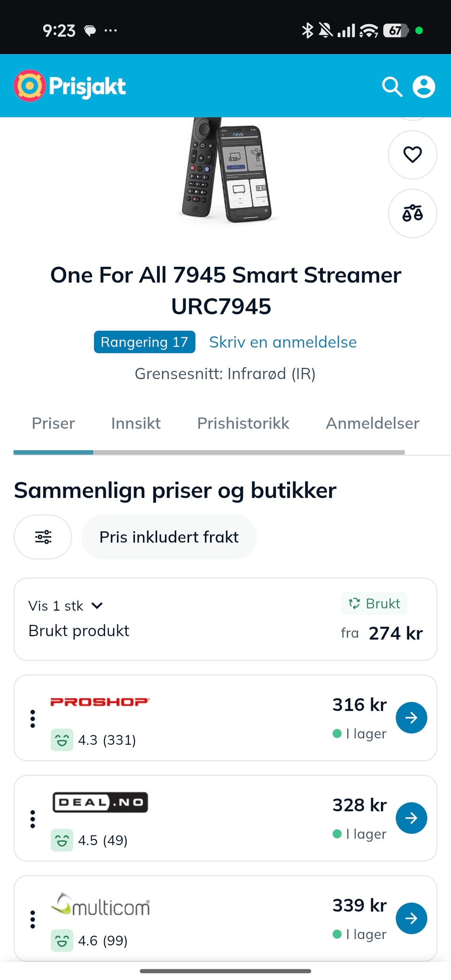Image resolution: width=451 pixels, height=980 pixels.
Task: Go to Multicom offer via arrow button
Action: point(411,918)
